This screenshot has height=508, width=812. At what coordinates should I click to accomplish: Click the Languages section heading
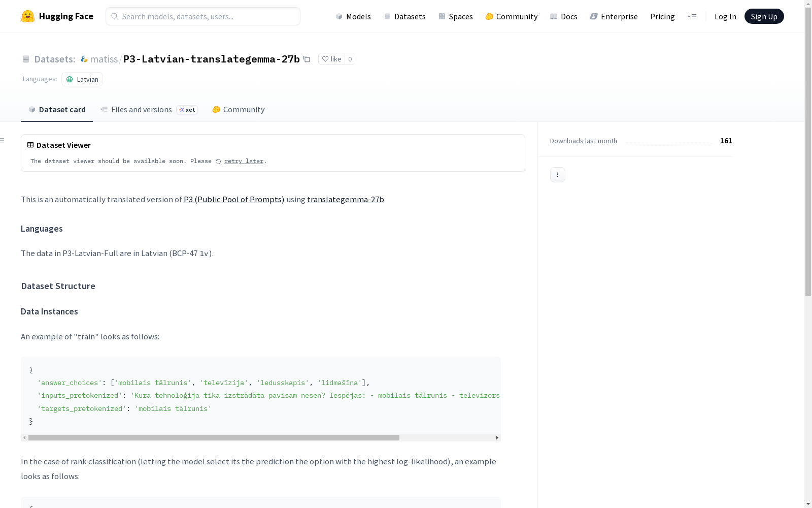point(42,229)
